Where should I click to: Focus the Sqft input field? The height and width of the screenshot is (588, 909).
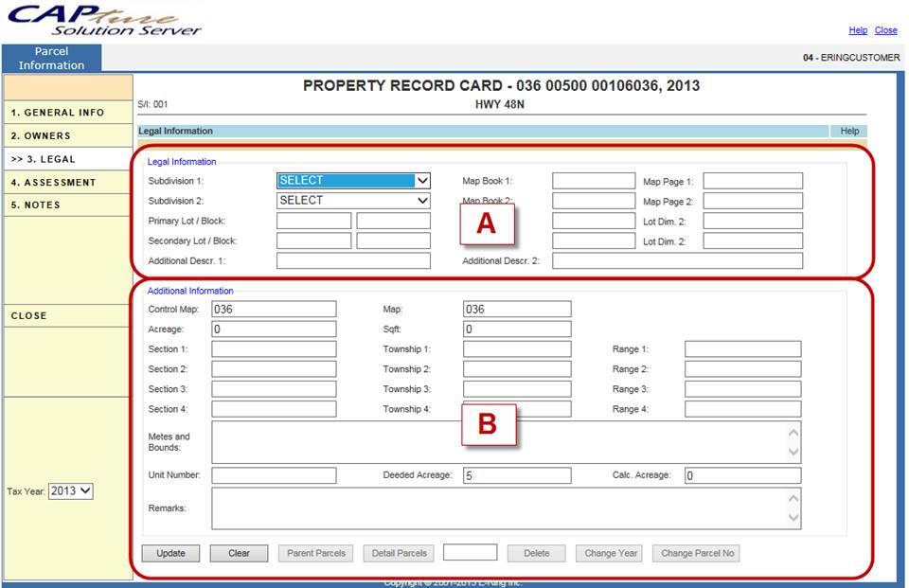[x=517, y=329]
